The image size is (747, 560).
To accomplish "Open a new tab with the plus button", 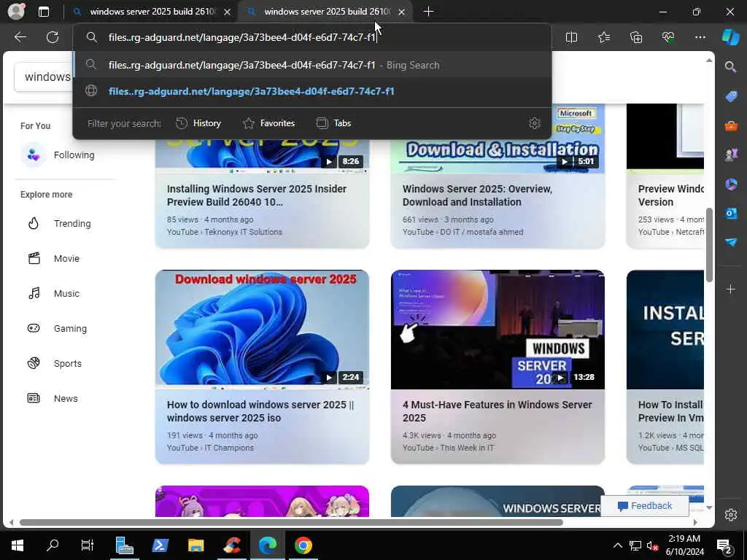I will point(428,12).
